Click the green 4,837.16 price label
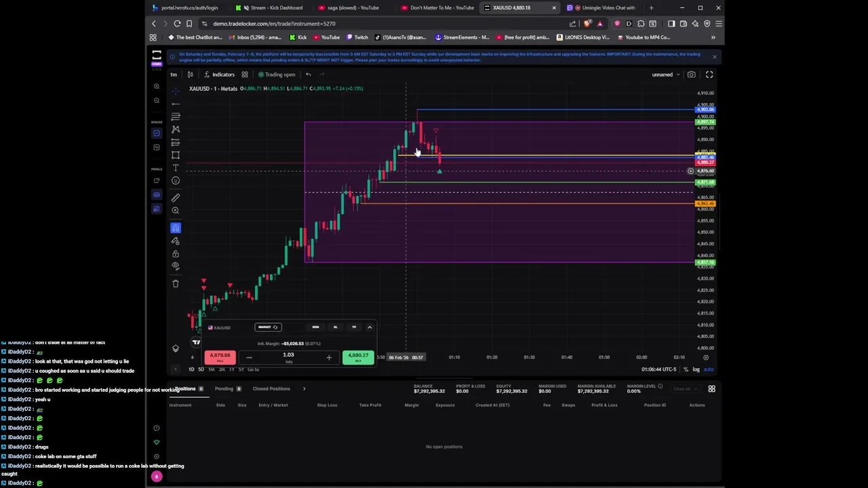Screen dimensions: 868x488 [705, 262]
